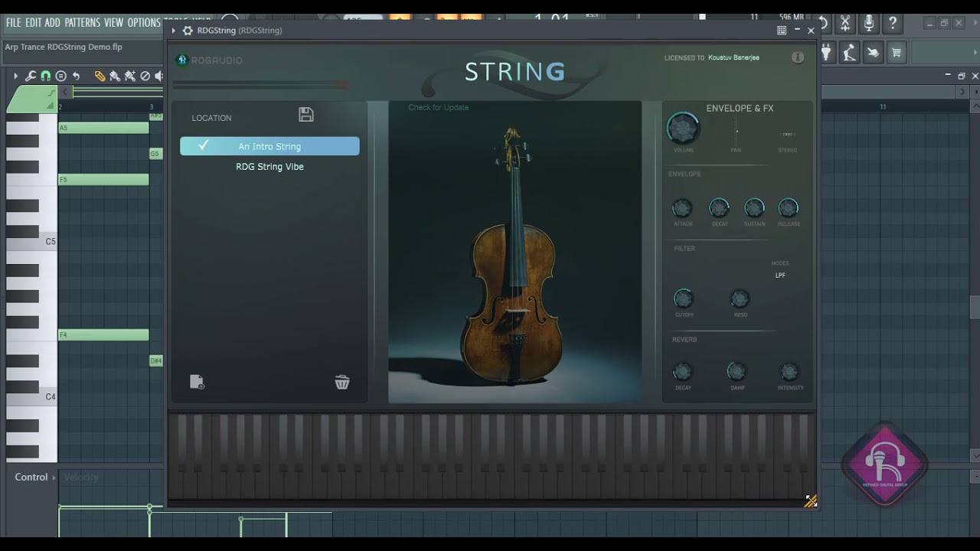Click the touch controller hand icon
Viewport: 980px width, 551px height.
pos(873,52)
